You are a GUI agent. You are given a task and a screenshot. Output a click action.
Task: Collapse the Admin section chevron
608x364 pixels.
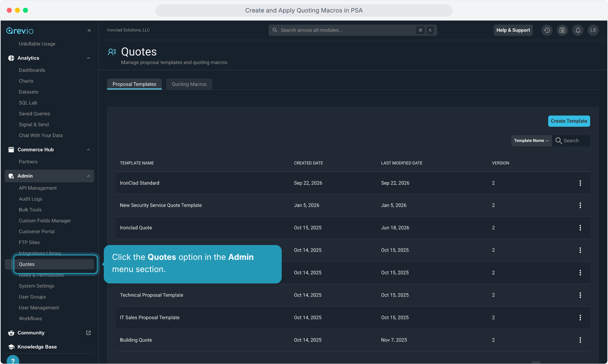point(88,176)
